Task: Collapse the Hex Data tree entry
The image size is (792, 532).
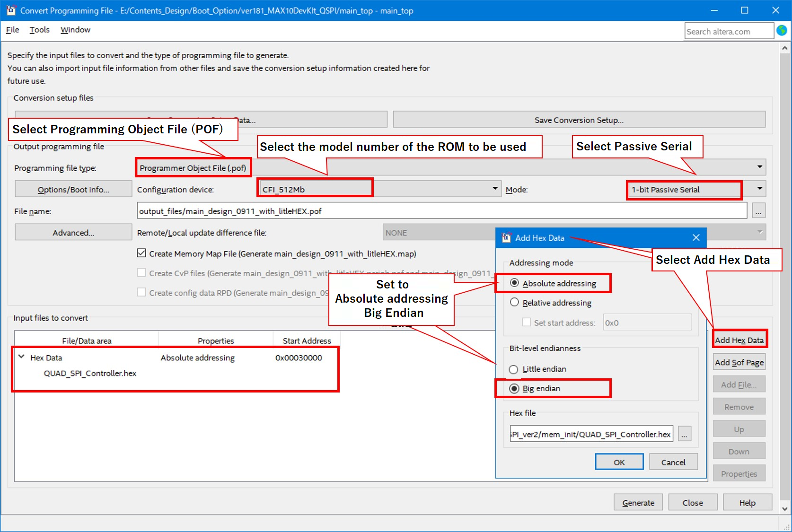Action: pos(21,358)
